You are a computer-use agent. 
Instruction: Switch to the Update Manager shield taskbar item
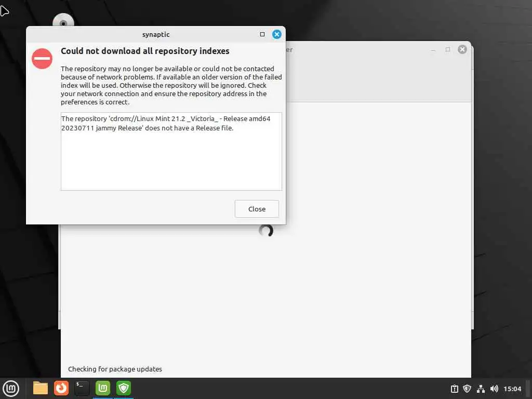click(x=124, y=388)
